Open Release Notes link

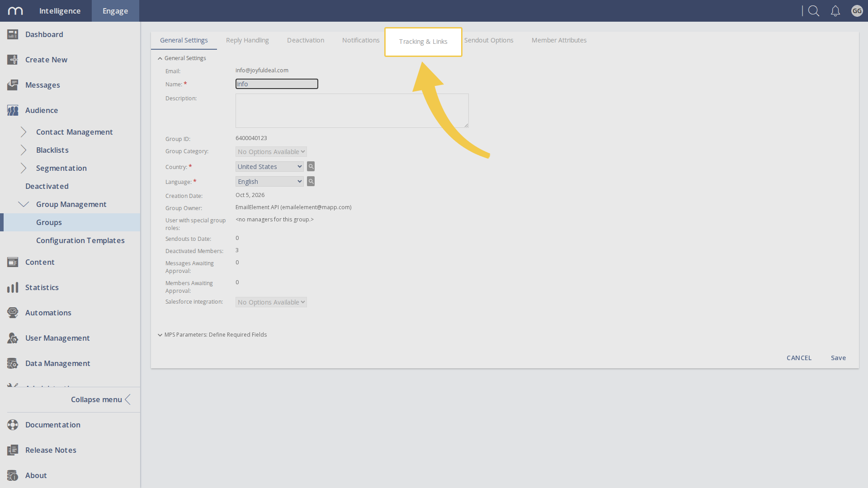pyautogui.click(x=51, y=450)
